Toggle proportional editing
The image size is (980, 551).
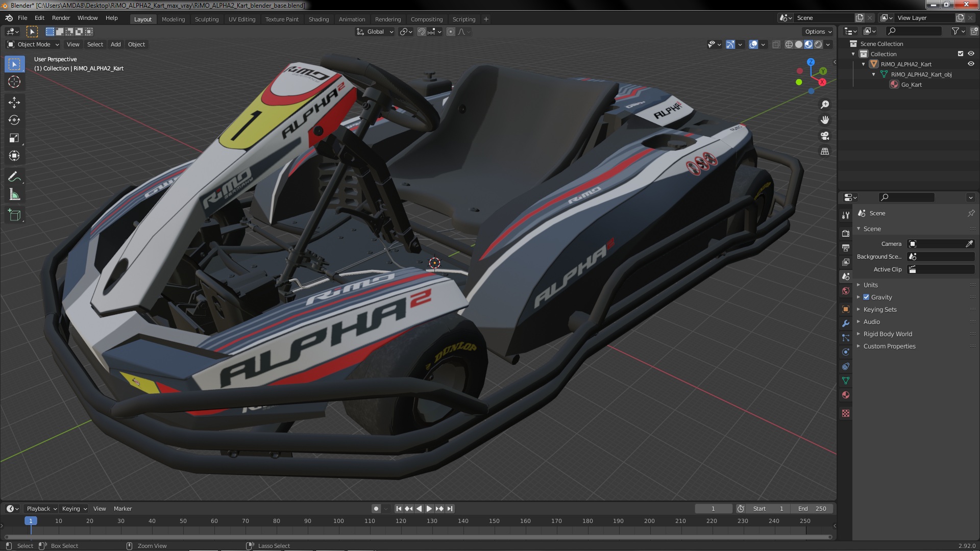point(450,32)
